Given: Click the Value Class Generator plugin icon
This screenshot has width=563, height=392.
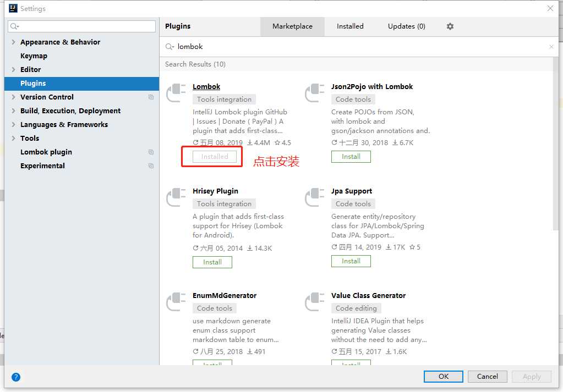Looking at the screenshot, I should click(315, 302).
